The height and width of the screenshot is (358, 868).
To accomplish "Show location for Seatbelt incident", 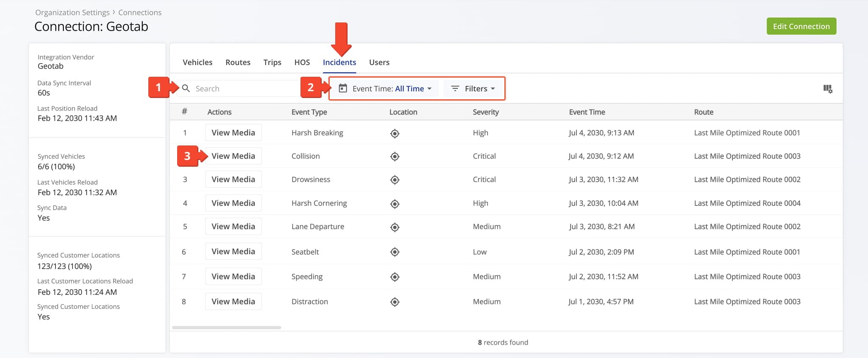I will [x=395, y=252].
